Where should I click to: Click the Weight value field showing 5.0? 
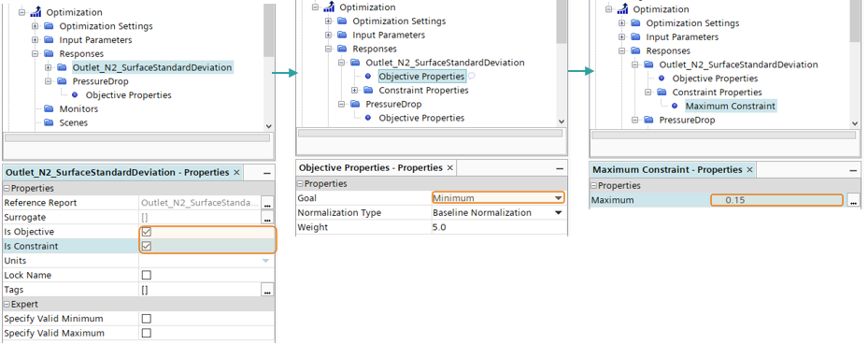tap(499, 228)
